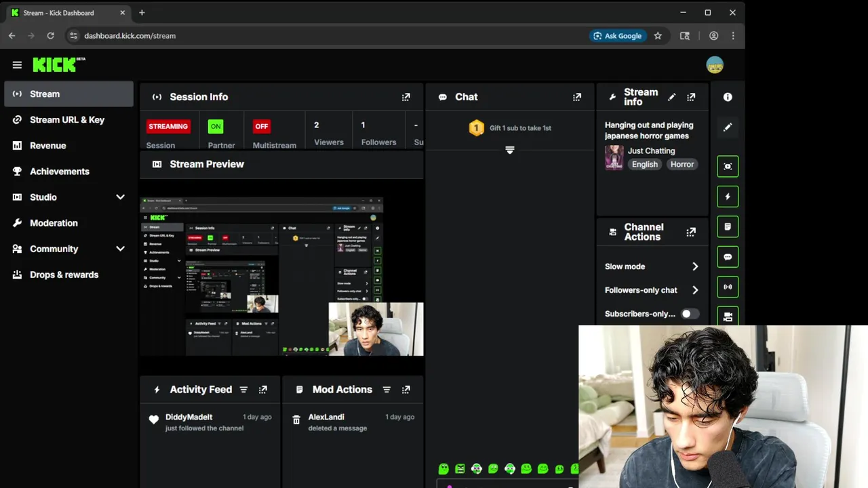
Task: Open the hamburger menu beside the Kick logo
Action: click(x=17, y=65)
